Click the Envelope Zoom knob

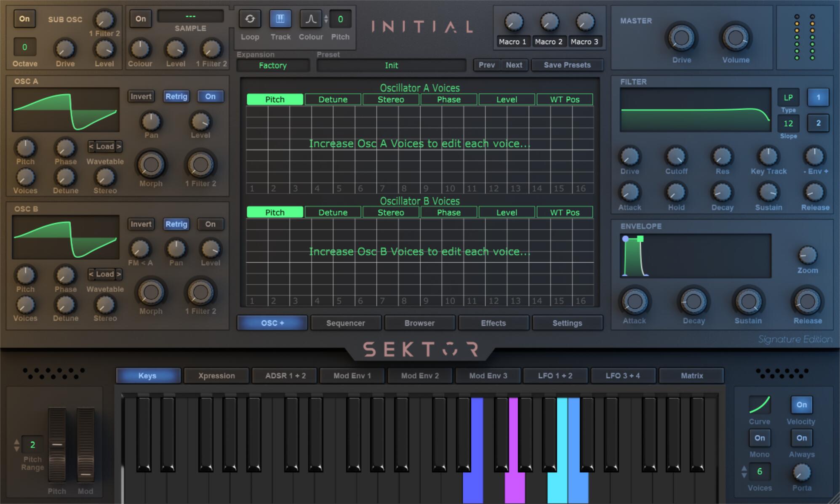pos(807,255)
